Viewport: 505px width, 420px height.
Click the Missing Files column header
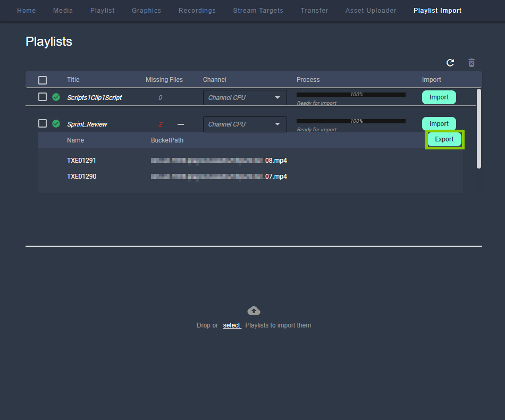[x=164, y=80]
